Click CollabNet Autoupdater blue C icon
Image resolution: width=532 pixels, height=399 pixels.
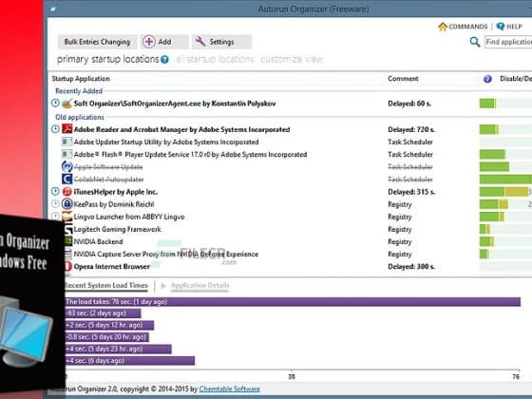[66, 179]
